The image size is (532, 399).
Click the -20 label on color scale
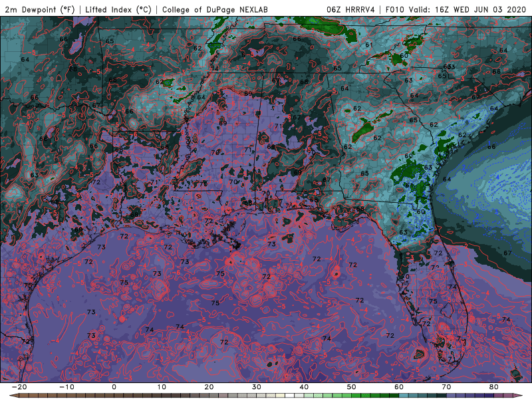point(19,387)
